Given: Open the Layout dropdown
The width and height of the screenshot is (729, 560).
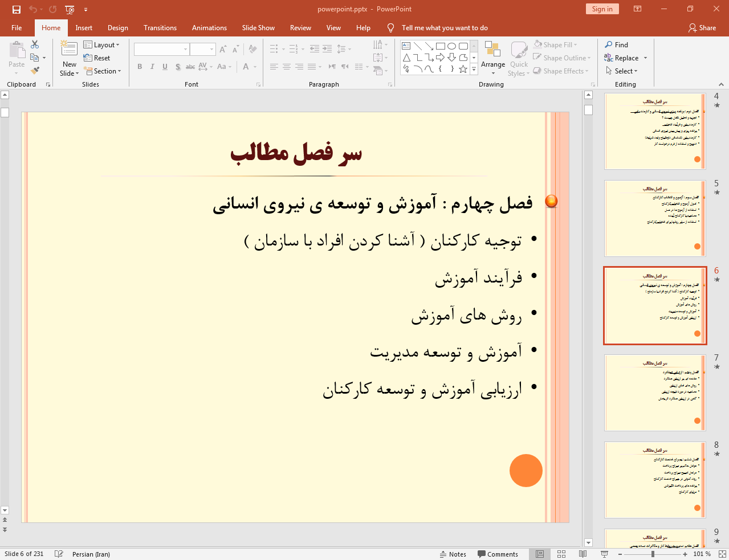Looking at the screenshot, I should [x=101, y=45].
